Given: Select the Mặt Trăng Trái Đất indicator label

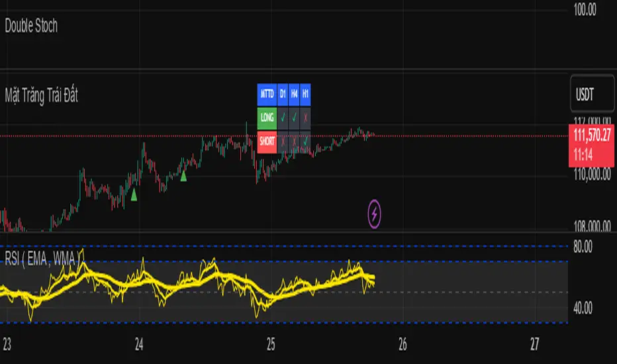Looking at the screenshot, I should point(41,95).
